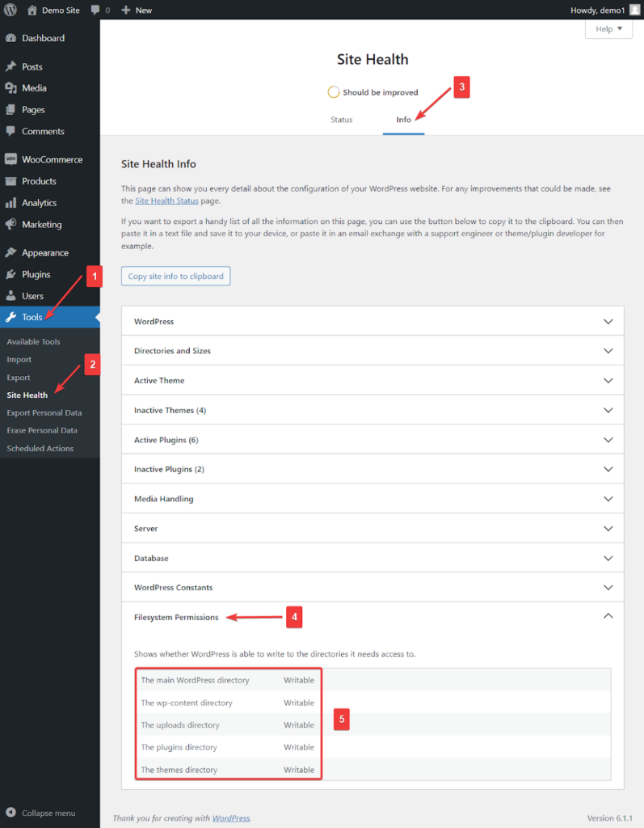
Task: Click the Users person icon
Action: click(x=11, y=296)
